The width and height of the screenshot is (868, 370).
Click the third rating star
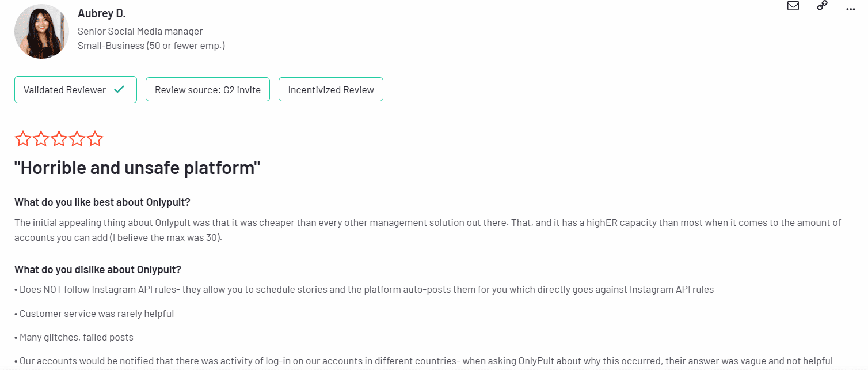point(59,139)
